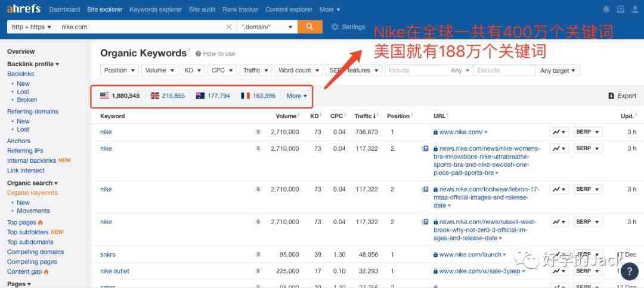Screen dimensions: 644x288
Task: Open Competing domains sidebar link
Action: (x=35, y=252)
